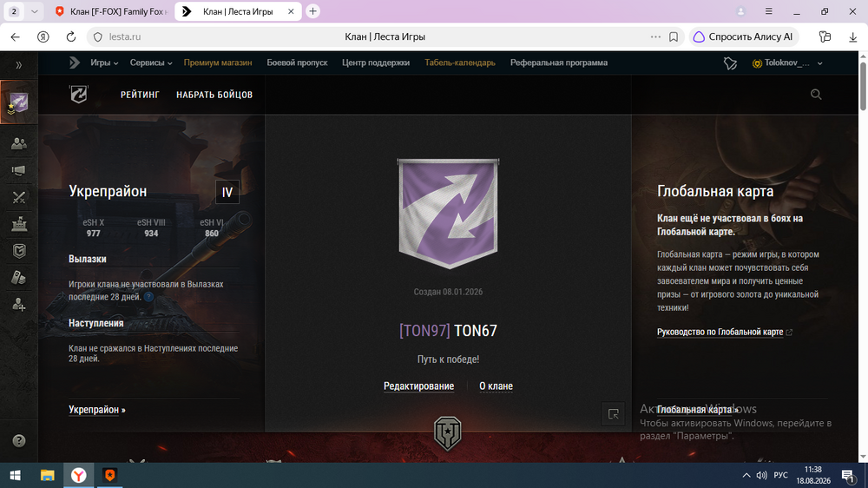Click the clan name [TON97] TON67

(x=448, y=331)
